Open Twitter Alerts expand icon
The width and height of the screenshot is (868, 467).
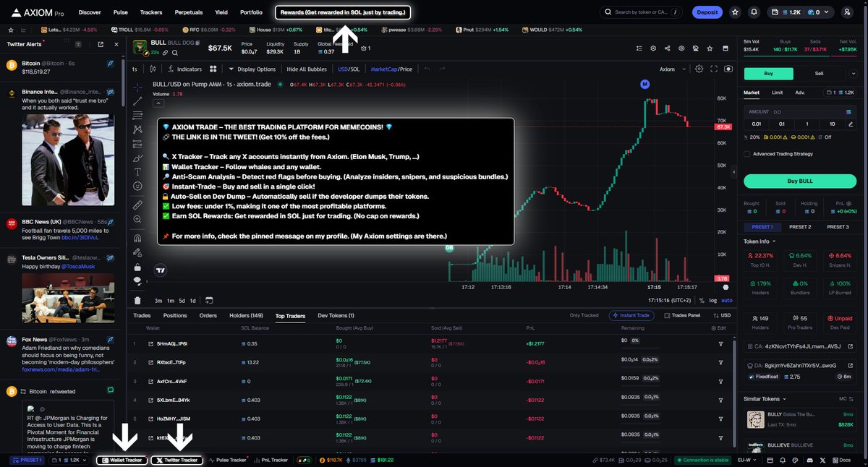click(x=102, y=44)
